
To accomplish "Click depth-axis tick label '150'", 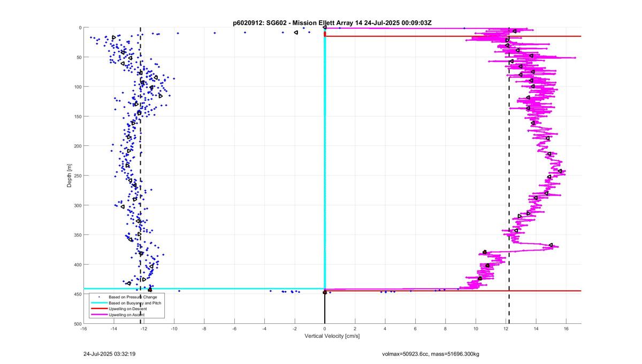I will [77, 117].
